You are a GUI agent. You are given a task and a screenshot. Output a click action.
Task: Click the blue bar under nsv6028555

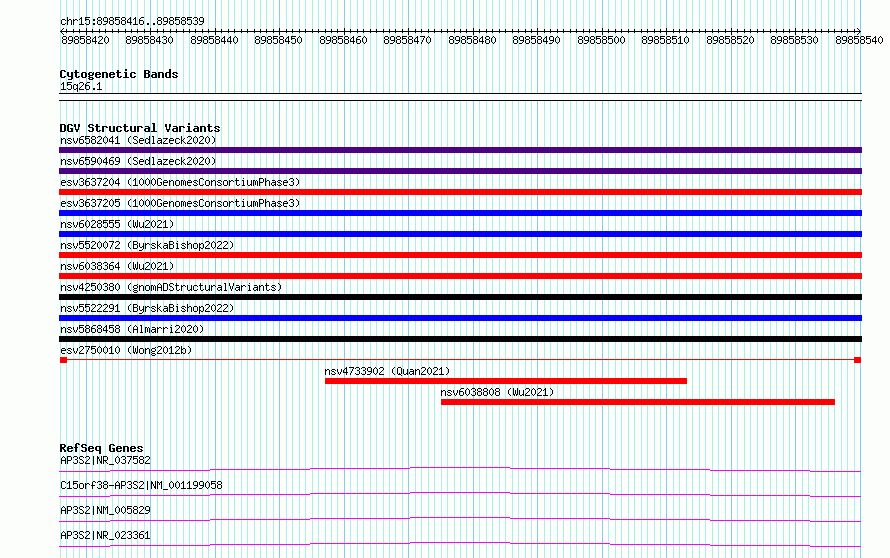460,234
